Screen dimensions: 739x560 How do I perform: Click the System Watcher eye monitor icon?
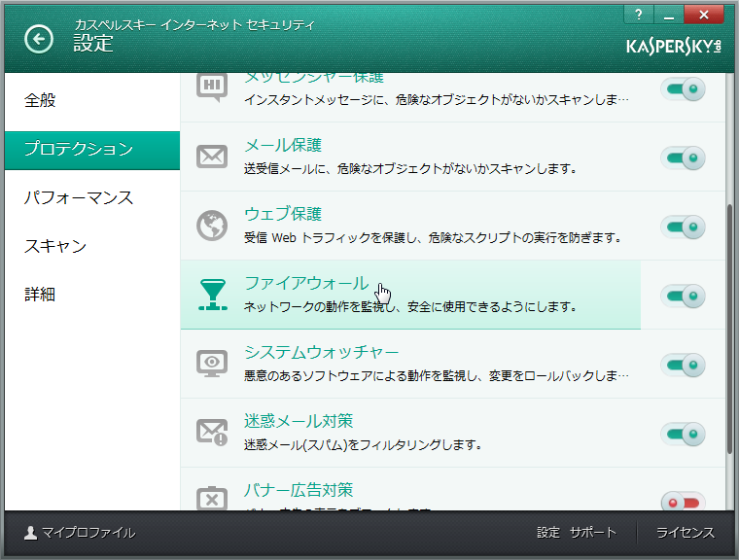(x=212, y=363)
